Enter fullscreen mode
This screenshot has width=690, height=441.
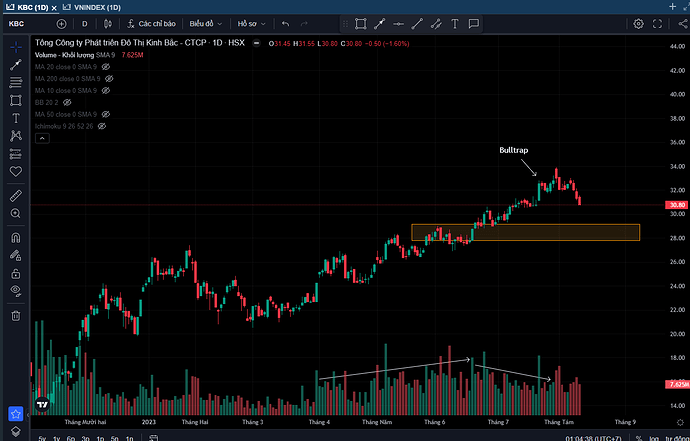657,24
